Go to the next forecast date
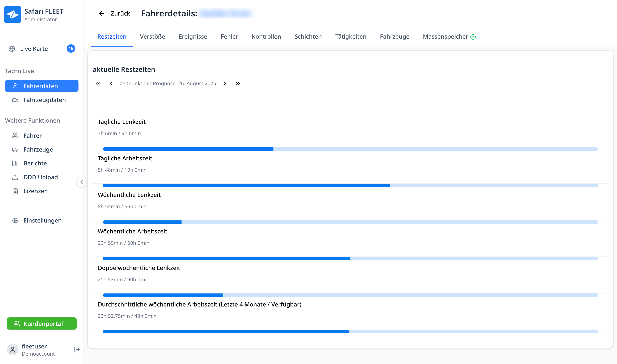This screenshot has width=617, height=364. (224, 84)
